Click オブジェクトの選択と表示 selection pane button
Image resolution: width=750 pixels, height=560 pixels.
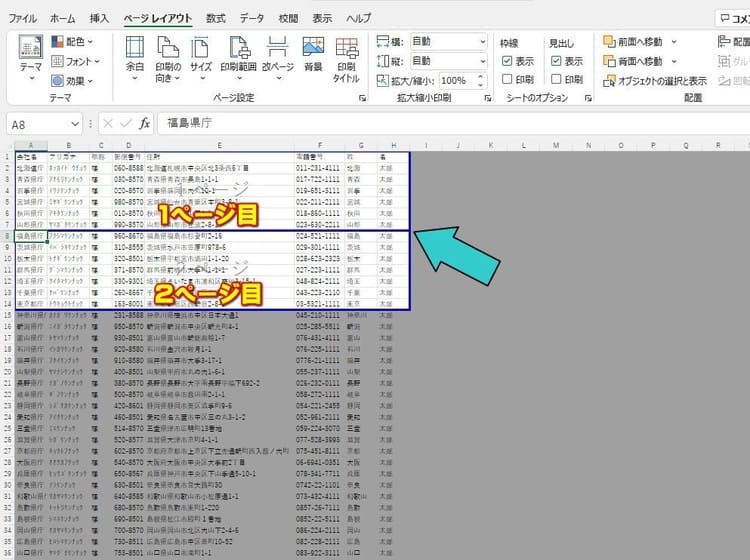point(655,81)
